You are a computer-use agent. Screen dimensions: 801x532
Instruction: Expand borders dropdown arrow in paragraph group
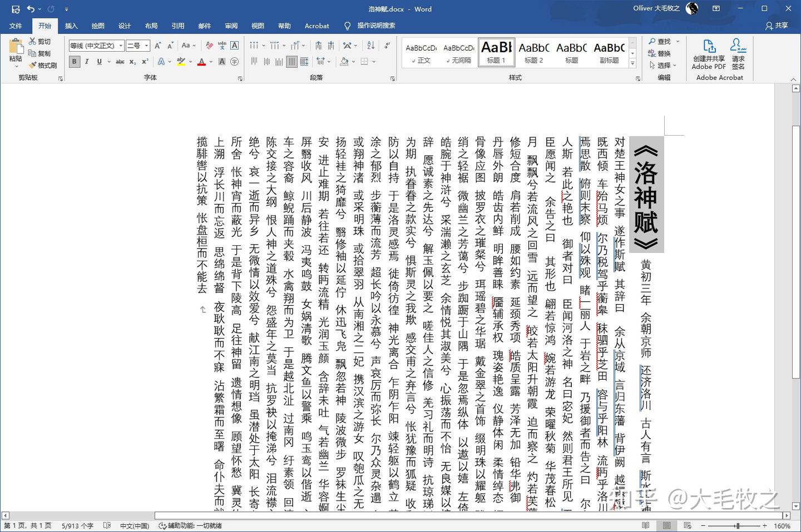374,62
